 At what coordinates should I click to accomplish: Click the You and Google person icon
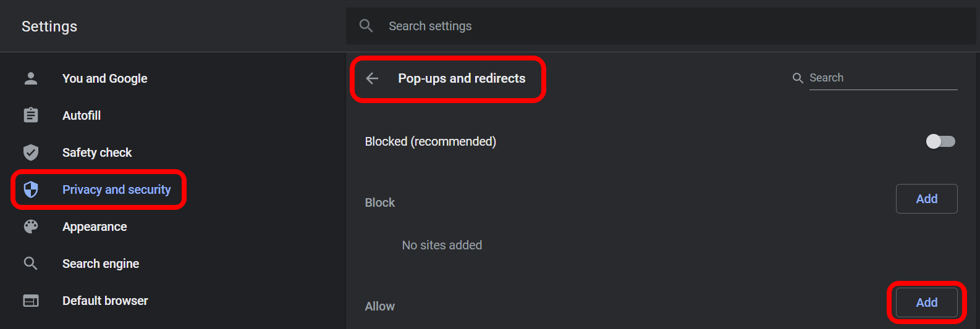[x=31, y=78]
